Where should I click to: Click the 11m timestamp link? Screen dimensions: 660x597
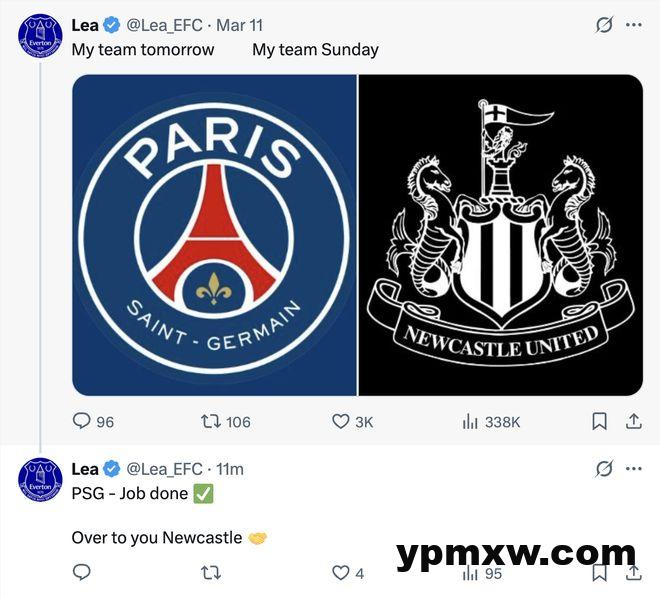(x=230, y=469)
